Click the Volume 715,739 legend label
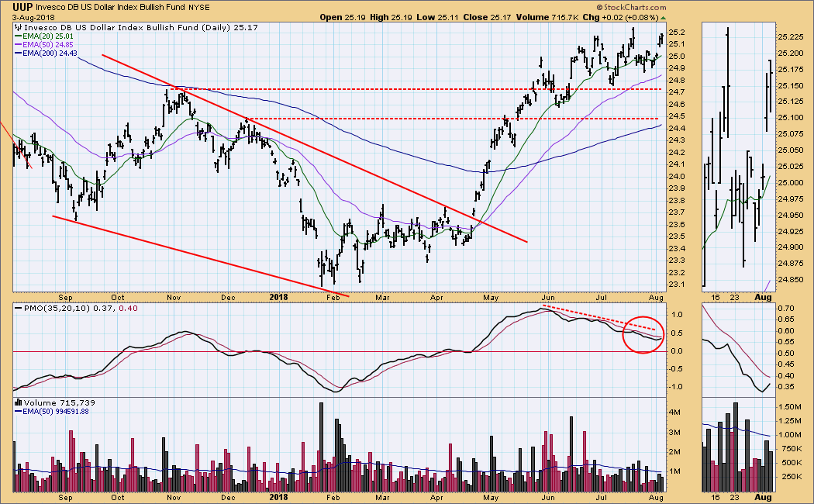This screenshot has width=814, height=504. pos(60,402)
